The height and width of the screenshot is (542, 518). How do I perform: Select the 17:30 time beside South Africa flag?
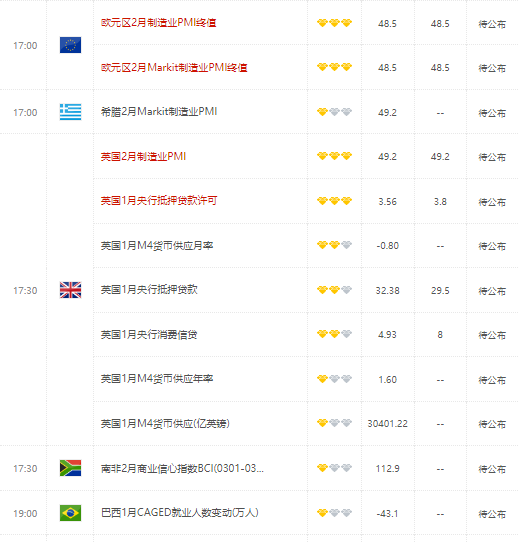25,469
